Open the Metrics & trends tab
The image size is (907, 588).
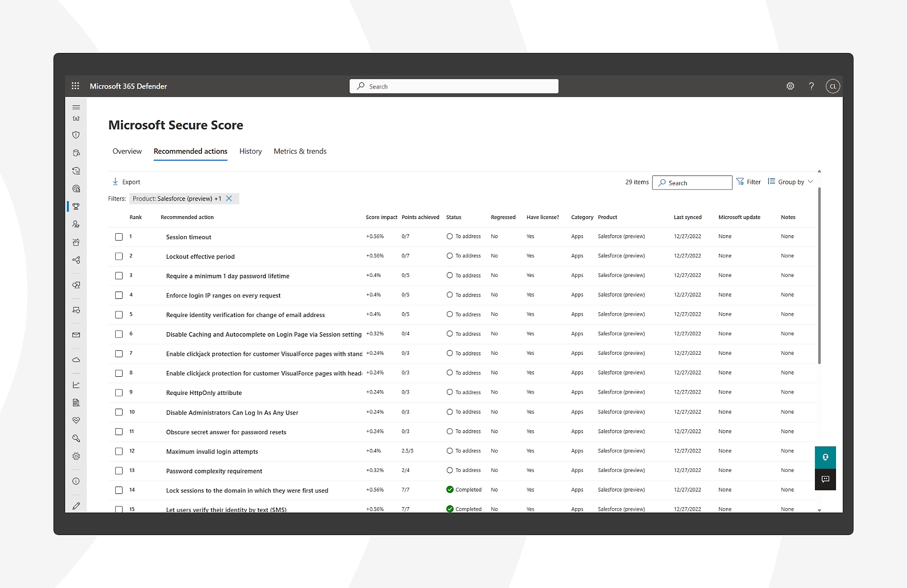tap(300, 151)
